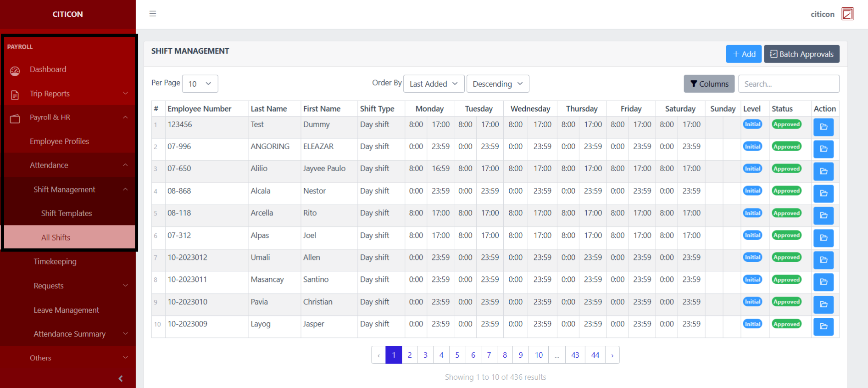868x388 pixels.
Task: Open the Per Page dropdown
Action: point(200,84)
